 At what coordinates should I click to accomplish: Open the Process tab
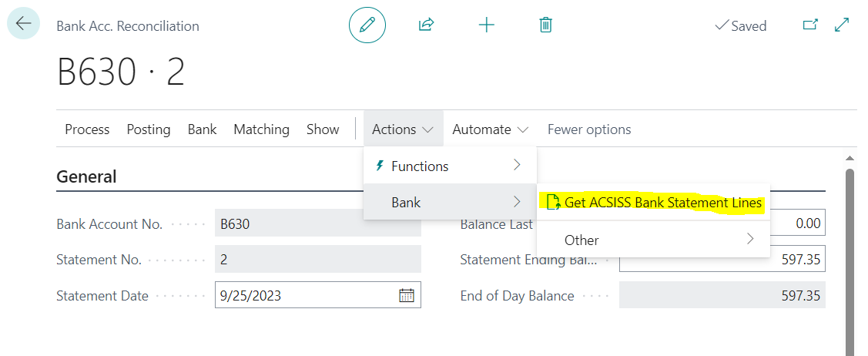87,129
